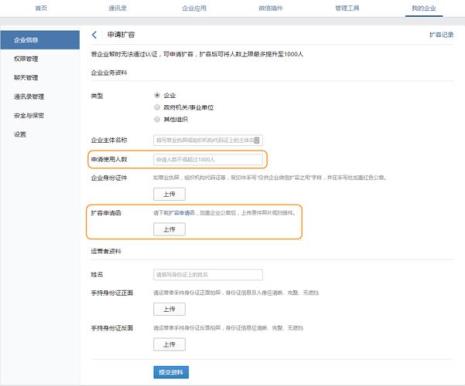Switch to the 通讯录 tab
The height and width of the screenshot is (386, 465).
(118, 8)
